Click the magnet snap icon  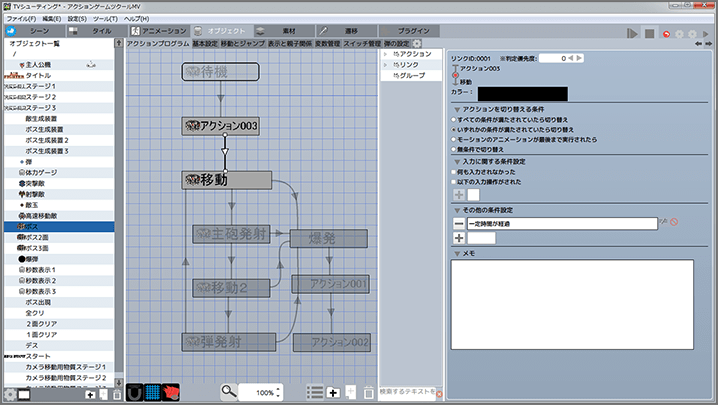(x=134, y=392)
